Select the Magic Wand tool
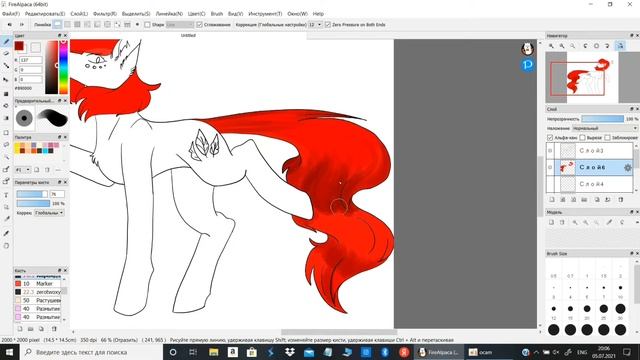Image resolution: width=640 pixels, height=360 pixels. pyautogui.click(x=6, y=157)
